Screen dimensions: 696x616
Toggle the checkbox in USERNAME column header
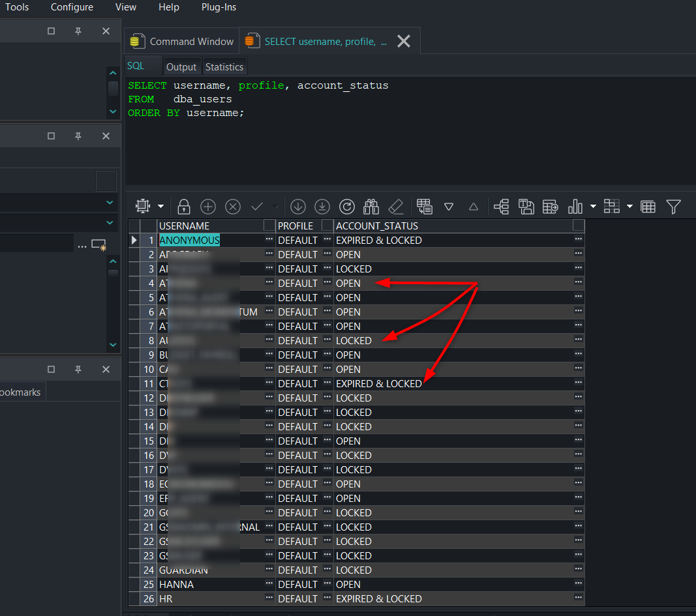(x=269, y=226)
